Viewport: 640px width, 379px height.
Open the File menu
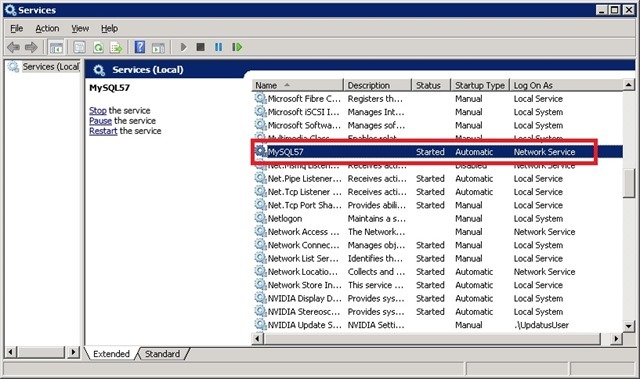(16, 29)
